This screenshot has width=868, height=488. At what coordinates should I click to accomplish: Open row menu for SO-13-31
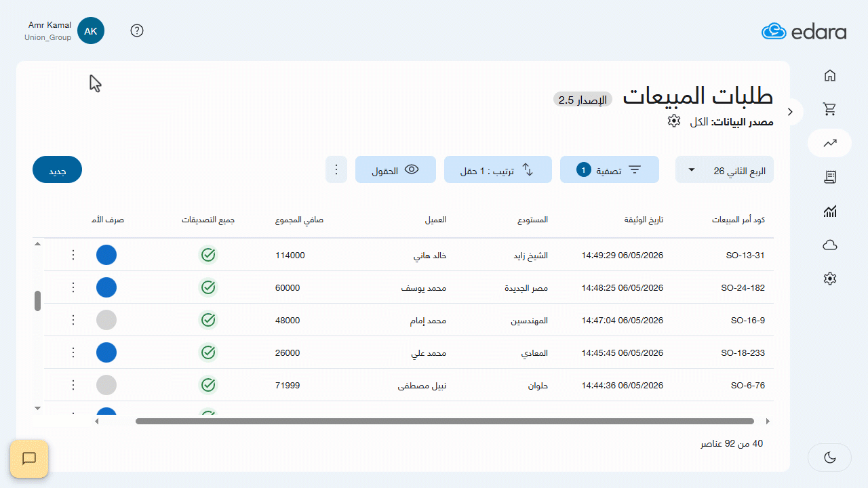tap(73, 256)
